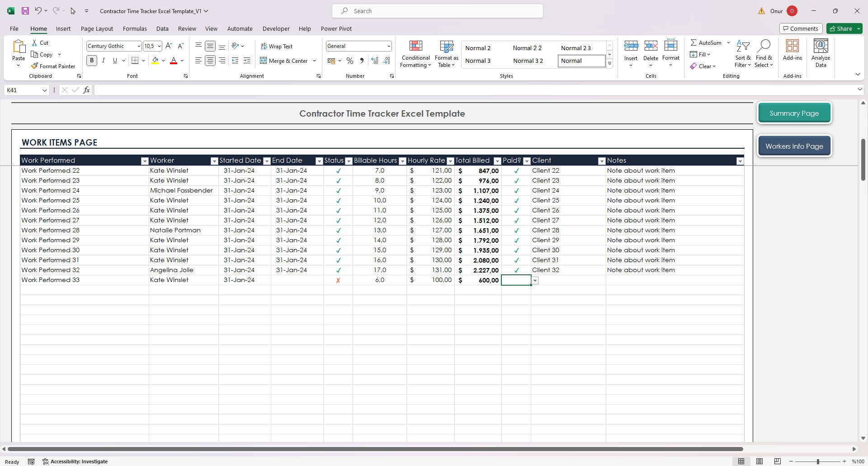Click the Wrap Text icon
Image resolution: width=868 pixels, height=466 pixels.
(264, 46)
